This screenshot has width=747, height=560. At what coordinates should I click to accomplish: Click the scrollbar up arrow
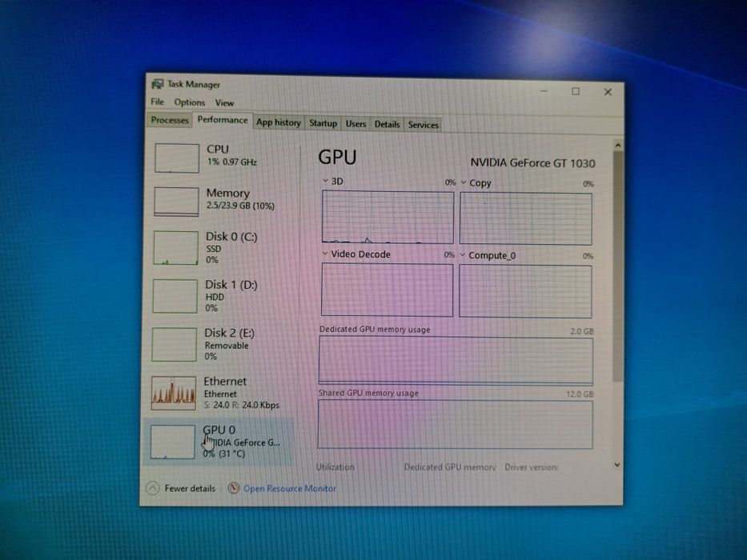618,145
